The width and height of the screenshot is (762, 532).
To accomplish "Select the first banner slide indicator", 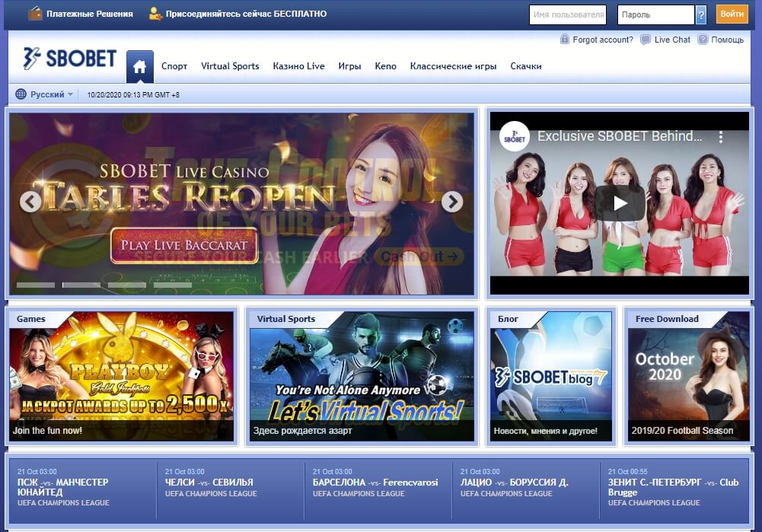I will tap(36, 285).
